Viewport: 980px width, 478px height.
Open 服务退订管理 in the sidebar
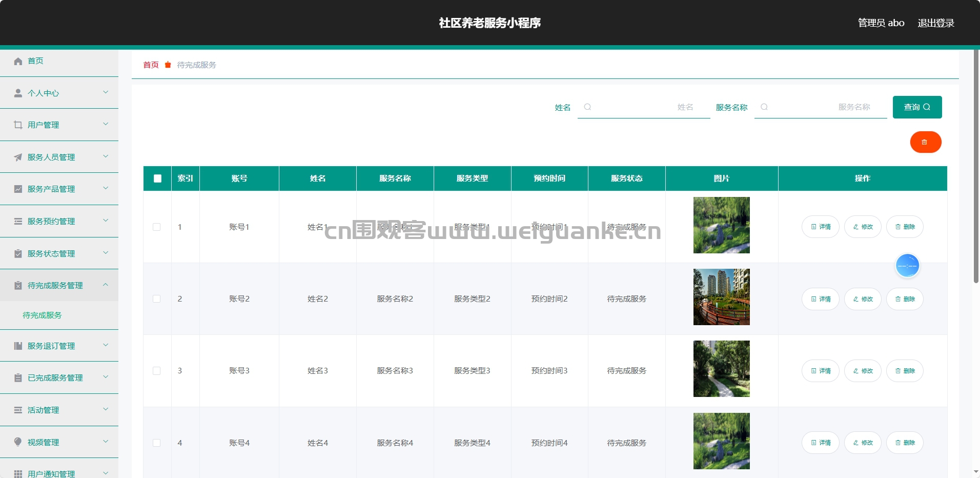[59, 346]
